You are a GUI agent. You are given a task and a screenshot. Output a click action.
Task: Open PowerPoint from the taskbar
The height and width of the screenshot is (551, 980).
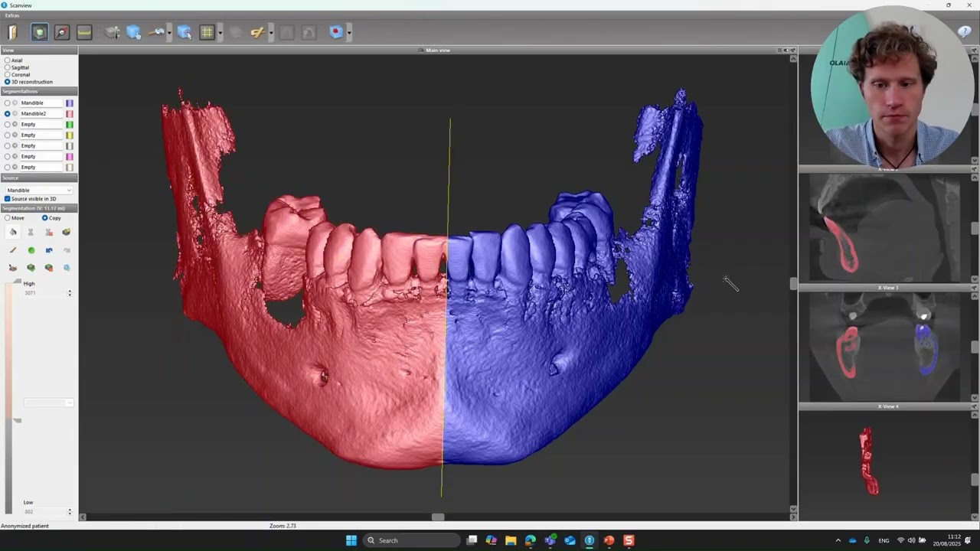click(x=609, y=540)
